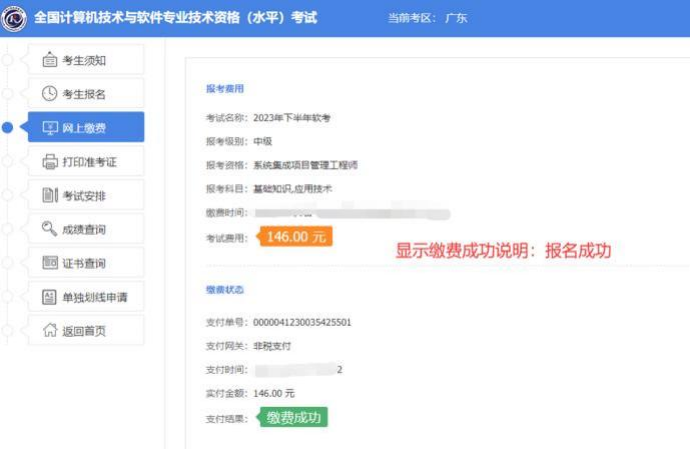Click the site title 全国计算机技术与软件专业技术资格
This screenshot has height=449, width=690.
(x=176, y=18)
